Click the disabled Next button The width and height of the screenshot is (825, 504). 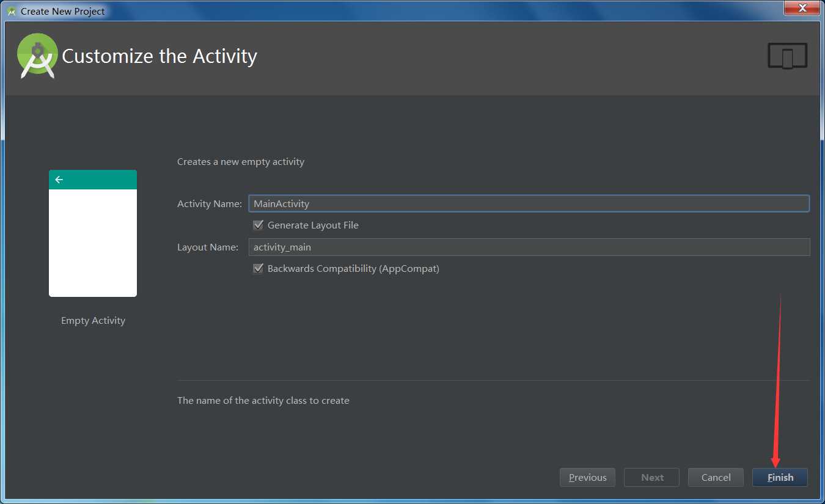tap(652, 477)
